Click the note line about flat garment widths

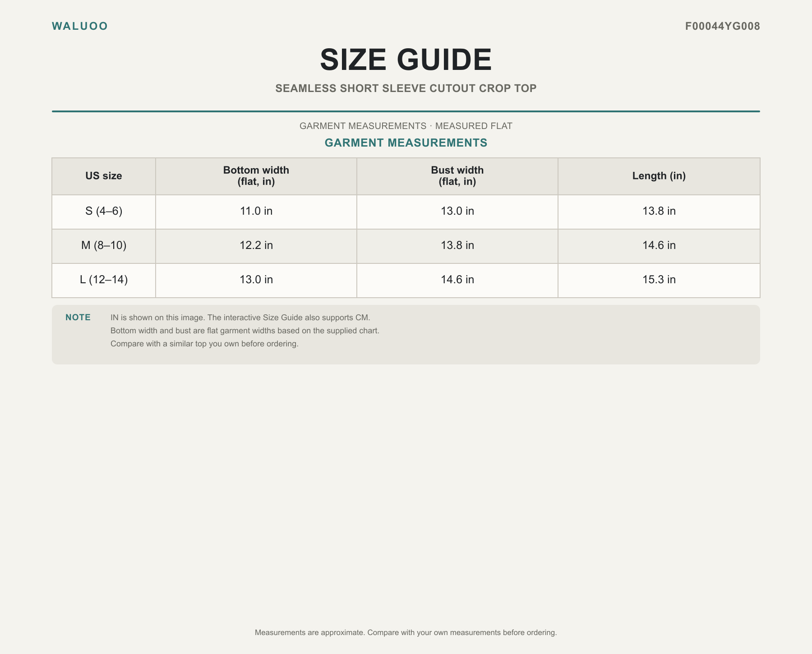[x=245, y=331]
